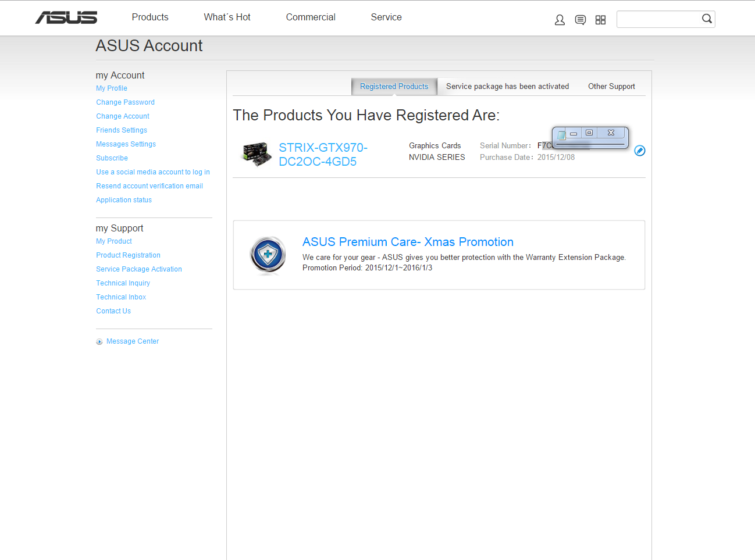Screen dimensions: 755x560
Task: Open the Service menu
Action: (x=386, y=17)
